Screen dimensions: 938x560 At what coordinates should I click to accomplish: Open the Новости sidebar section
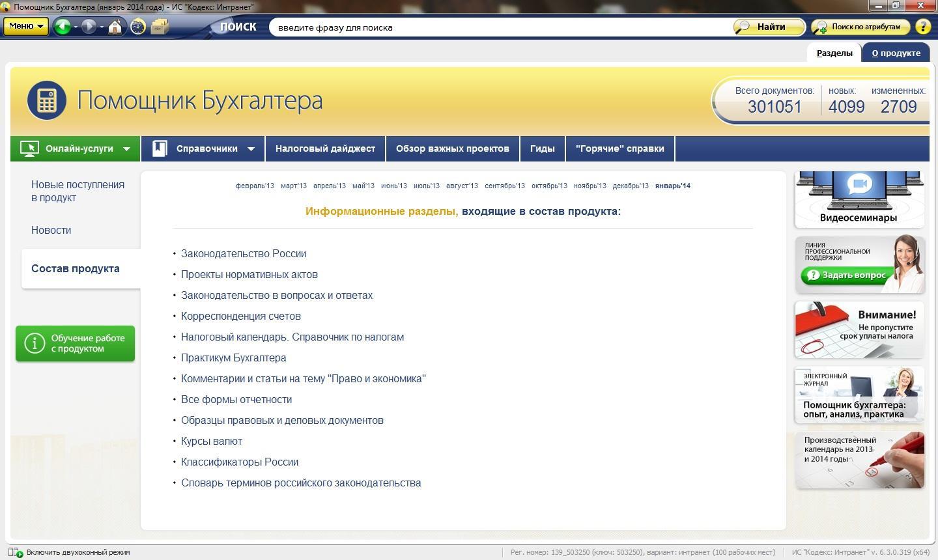coord(51,230)
